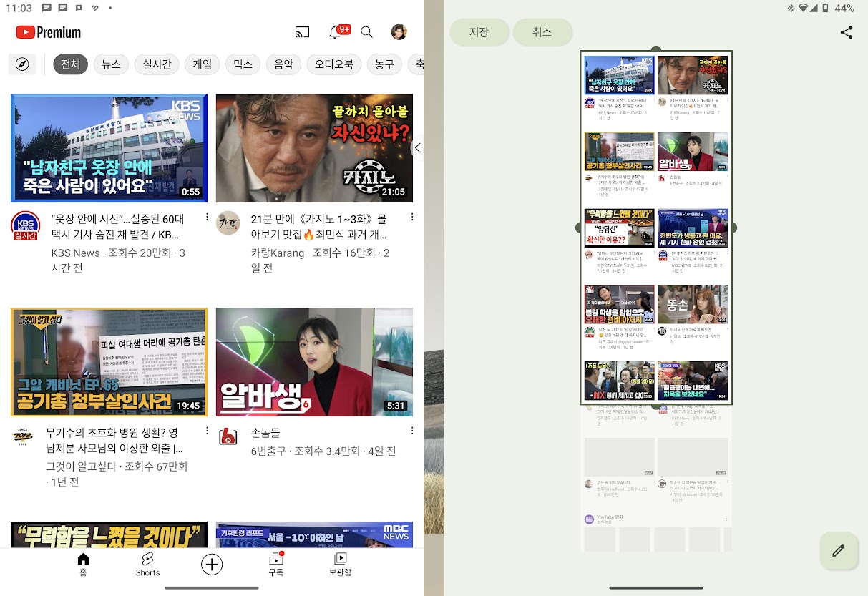The image size is (868, 596).
Task: Select the 뉴스 filter chip
Action: [111, 64]
